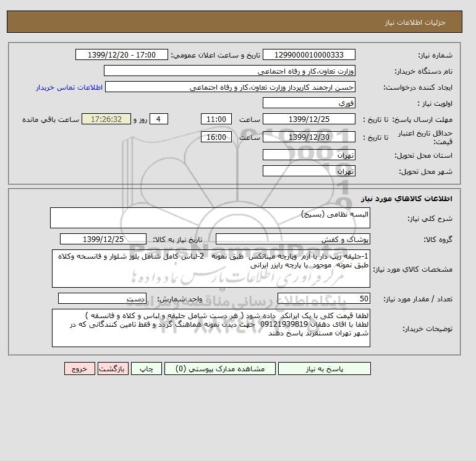Click the ساعت باقی مانده text

coord(51,119)
